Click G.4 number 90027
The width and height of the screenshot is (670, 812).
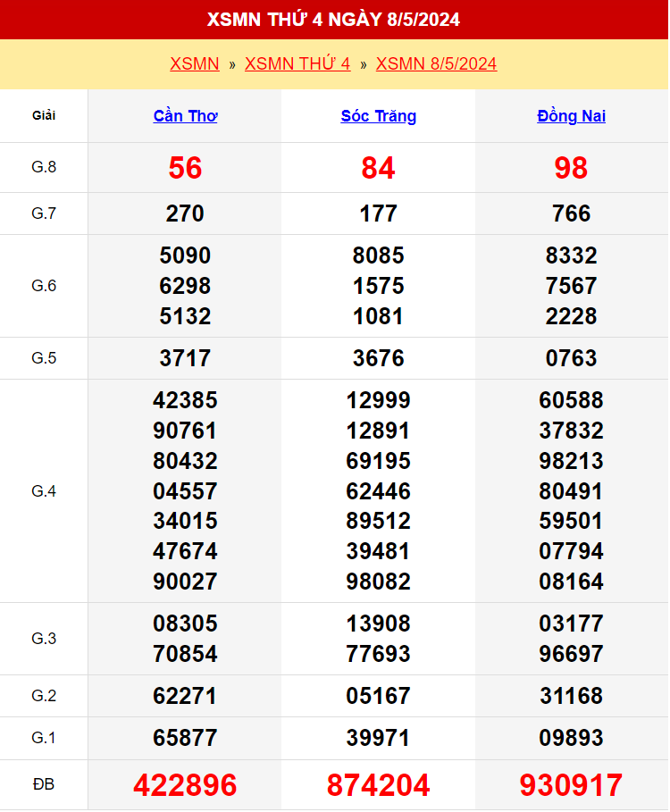coord(185,582)
